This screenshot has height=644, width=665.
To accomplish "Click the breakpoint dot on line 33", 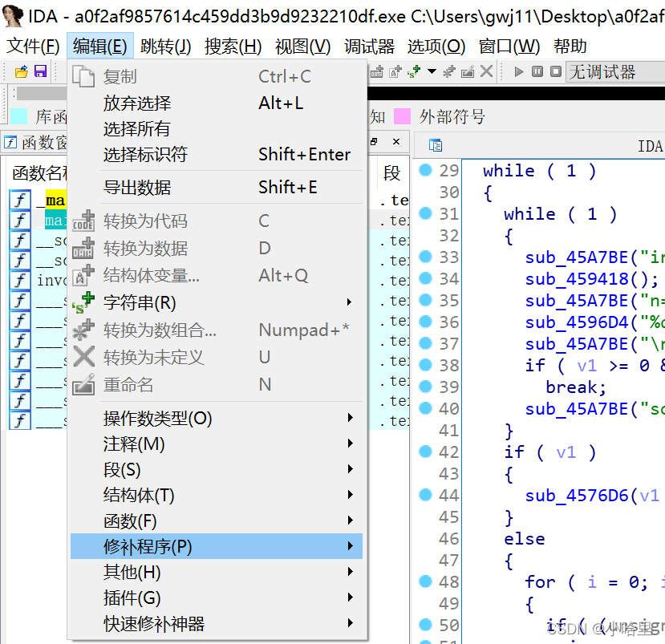I will pyautogui.click(x=425, y=257).
